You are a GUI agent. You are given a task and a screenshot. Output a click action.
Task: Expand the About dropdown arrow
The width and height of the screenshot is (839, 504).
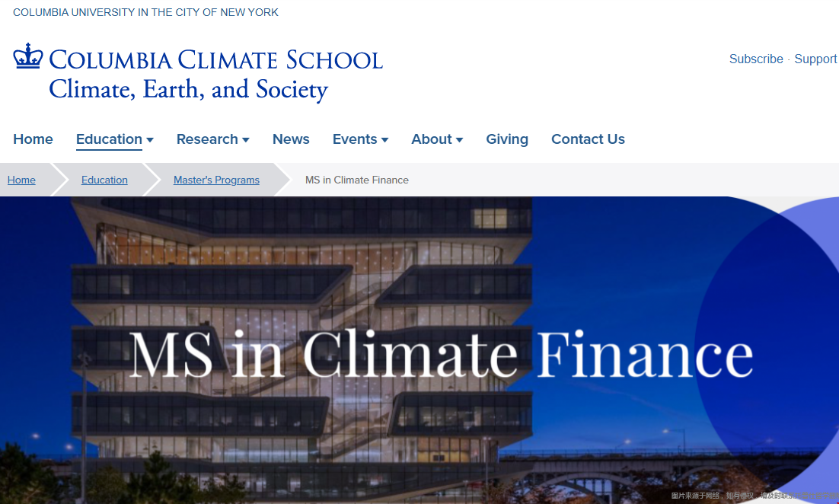460,140
